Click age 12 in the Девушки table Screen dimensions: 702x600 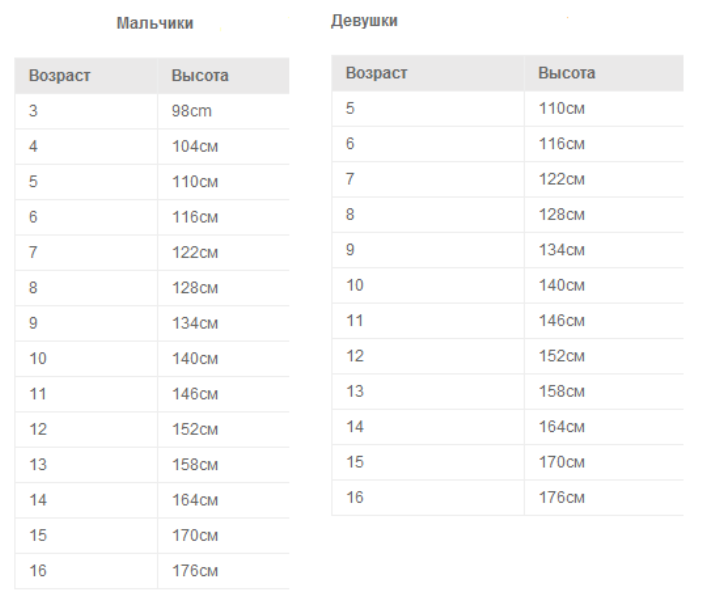[x=355, y=356]
